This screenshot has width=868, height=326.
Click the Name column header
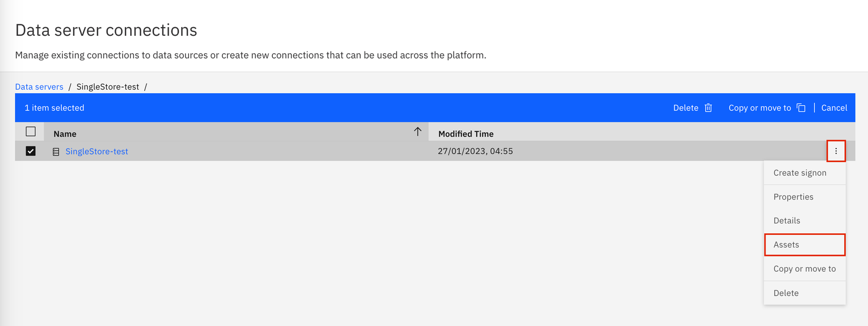tap(65, 133)
